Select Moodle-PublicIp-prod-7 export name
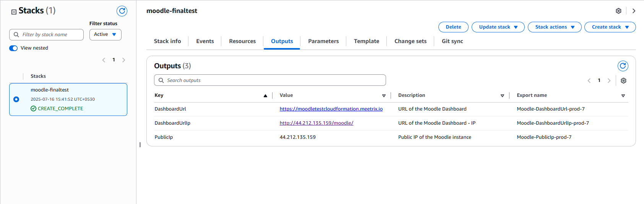 pyautogui.click(x=544, y=137)
